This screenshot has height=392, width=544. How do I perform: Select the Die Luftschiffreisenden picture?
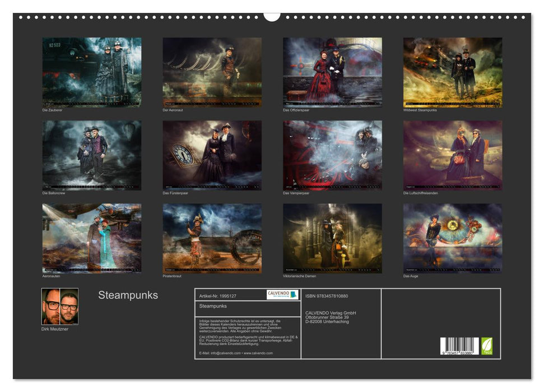click(453, 155)
